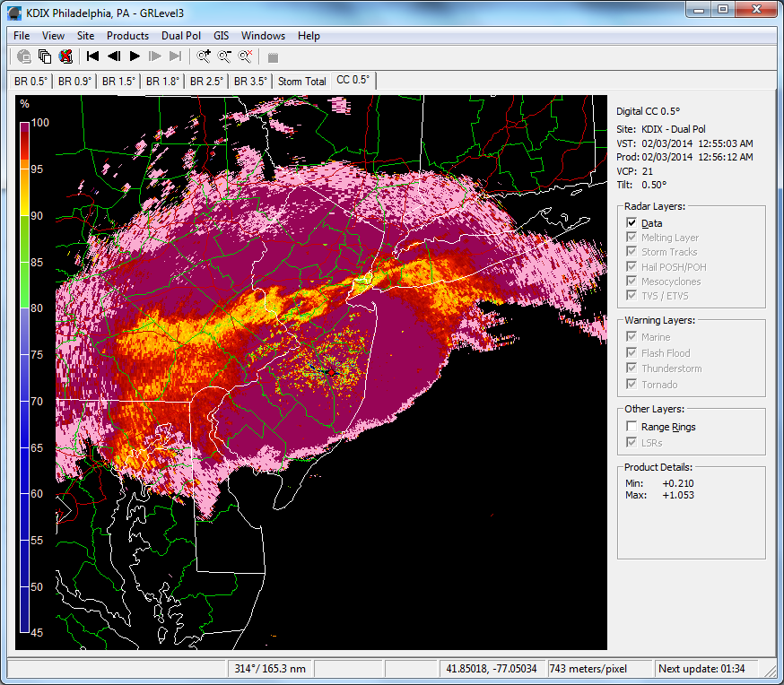Toggle the Thunderstorm warning checkbox
This screenshot has width=784, height=685.
[632, 369]
